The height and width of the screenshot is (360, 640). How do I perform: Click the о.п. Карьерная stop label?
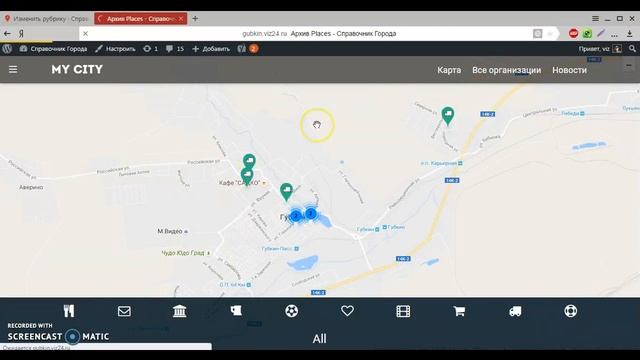438,163
